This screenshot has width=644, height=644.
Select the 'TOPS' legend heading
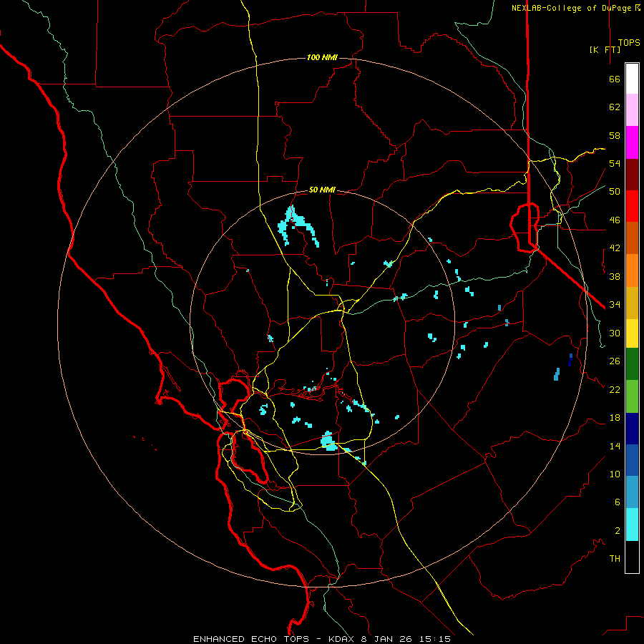pos(629,42)
